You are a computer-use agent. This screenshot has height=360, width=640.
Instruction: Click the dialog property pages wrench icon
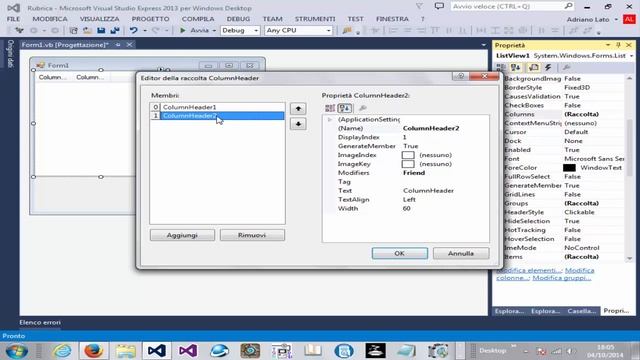click(362, 108)
